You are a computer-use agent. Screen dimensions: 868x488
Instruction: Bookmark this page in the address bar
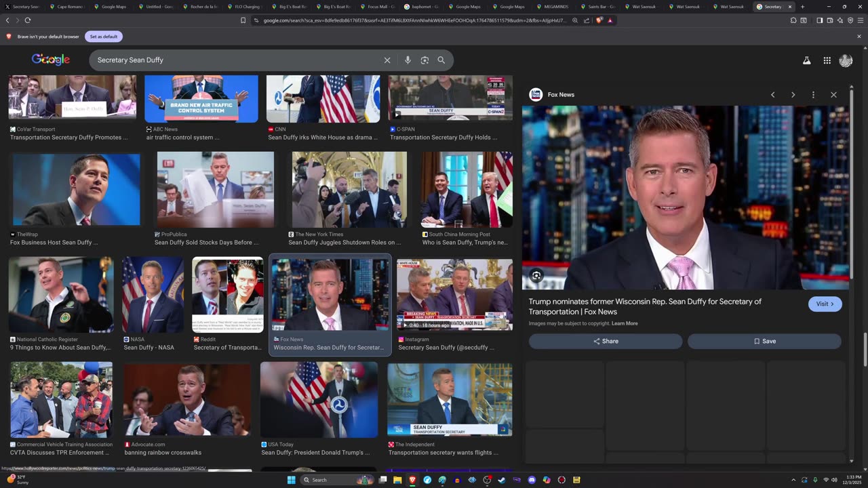pos(243,20)
